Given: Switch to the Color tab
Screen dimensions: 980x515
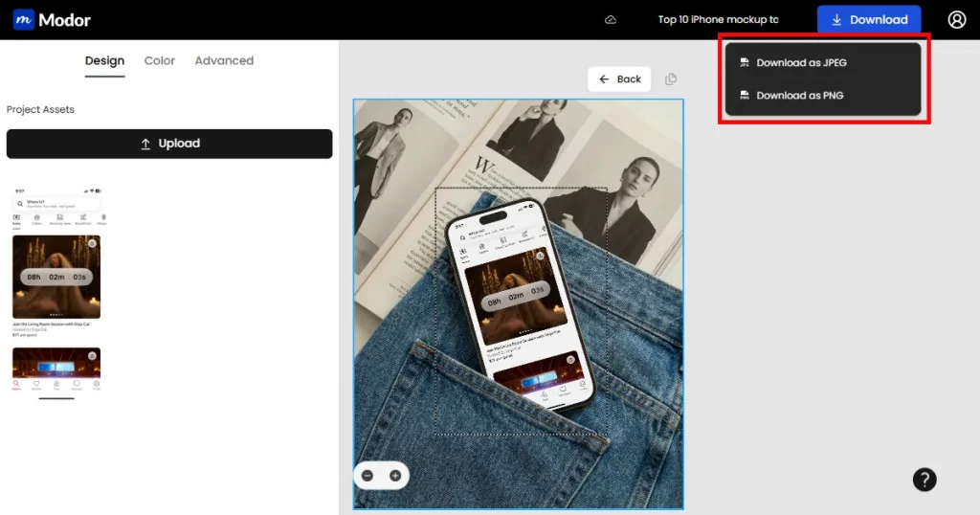Looking at the screenshot, I should coord(160,60).
